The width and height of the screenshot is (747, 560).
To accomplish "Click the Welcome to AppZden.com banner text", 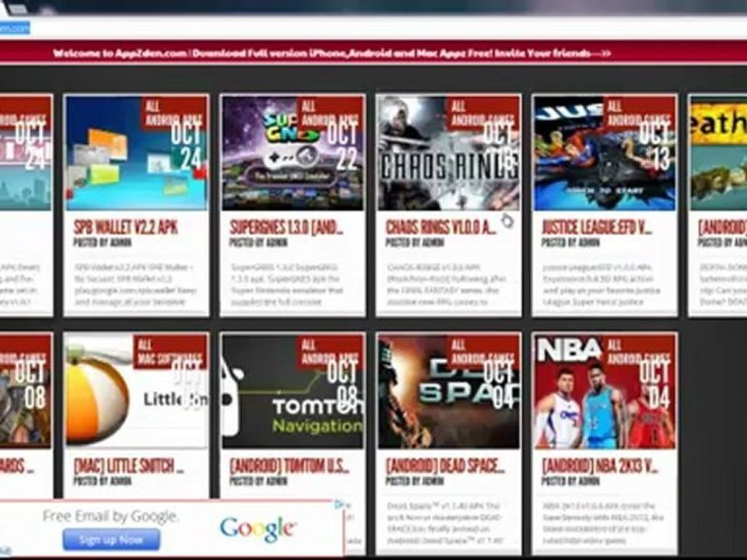I will click(331, 54).
